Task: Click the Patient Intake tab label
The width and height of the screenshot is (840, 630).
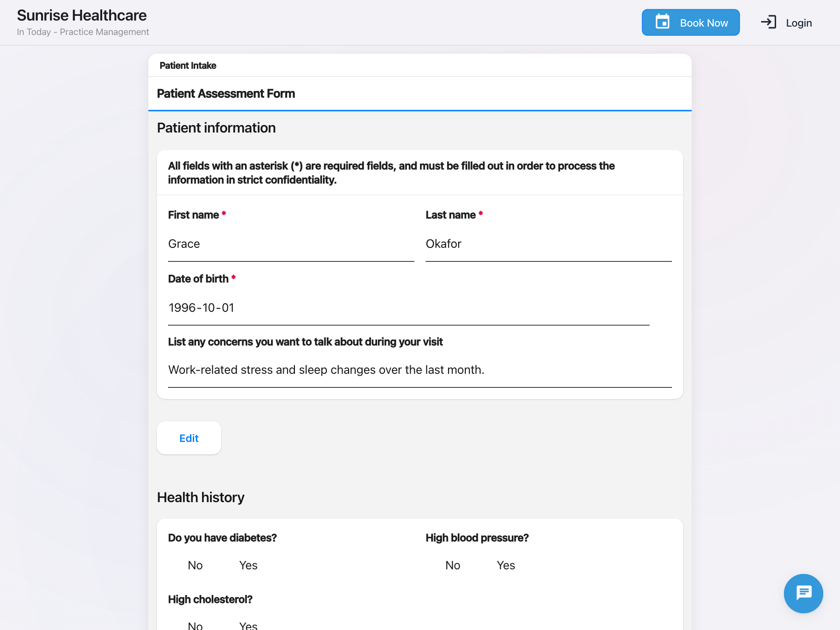Action: click(188, 65)
